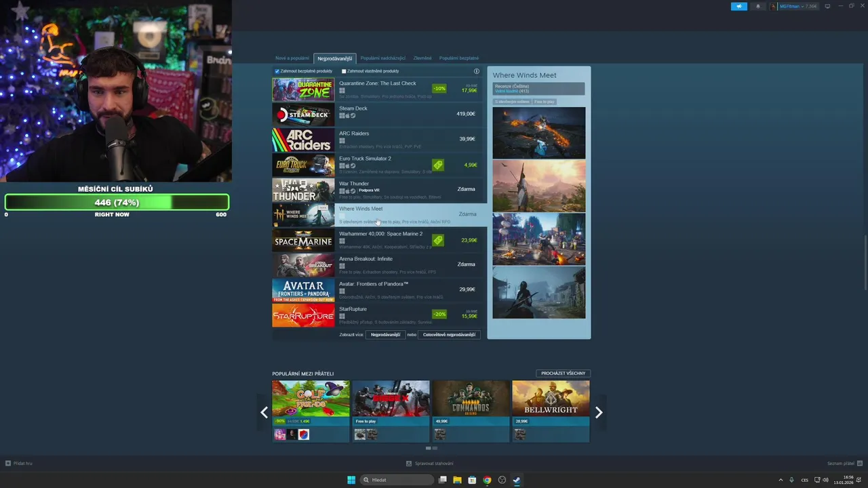Open Windows Start menu
868x488 pixels.
click(x=351, y=480)
